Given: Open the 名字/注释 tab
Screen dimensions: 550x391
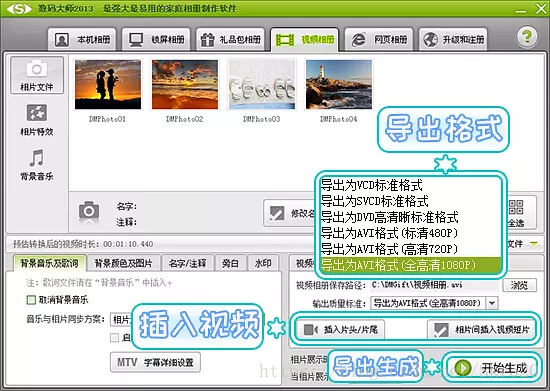Looking at the screenshot, I should [x=187, y=263].
